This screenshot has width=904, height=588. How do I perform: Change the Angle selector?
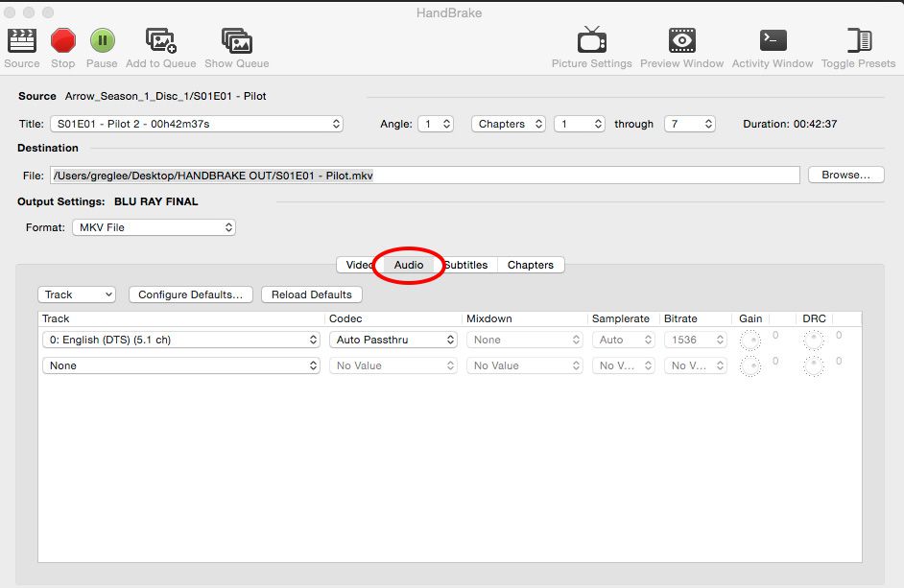coord(436,124)
